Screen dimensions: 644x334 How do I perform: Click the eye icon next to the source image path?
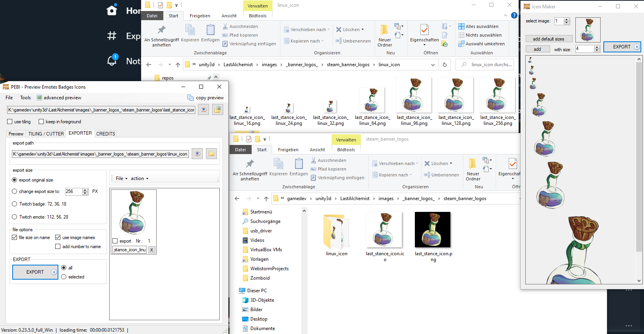click(x=203, y=110)
